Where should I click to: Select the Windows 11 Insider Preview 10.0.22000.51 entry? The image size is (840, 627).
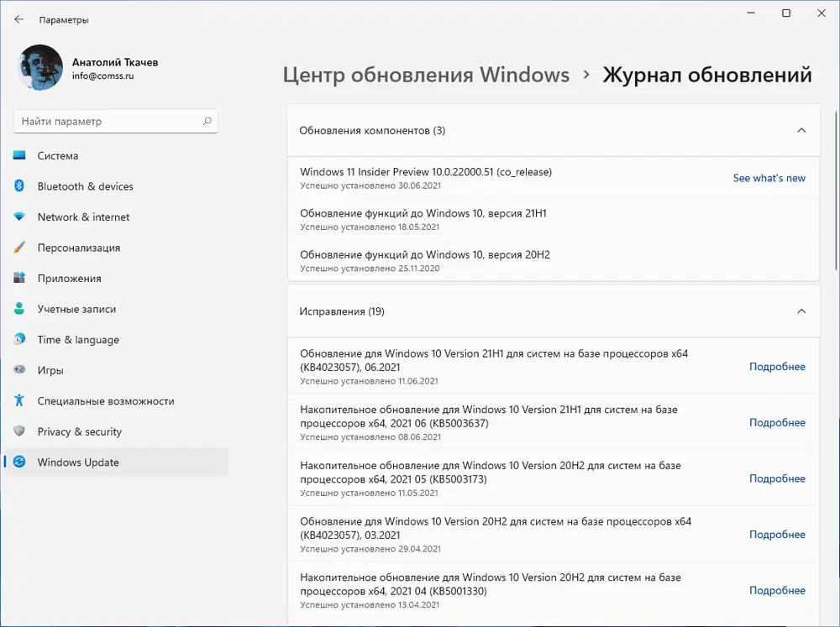pos(554,178)
